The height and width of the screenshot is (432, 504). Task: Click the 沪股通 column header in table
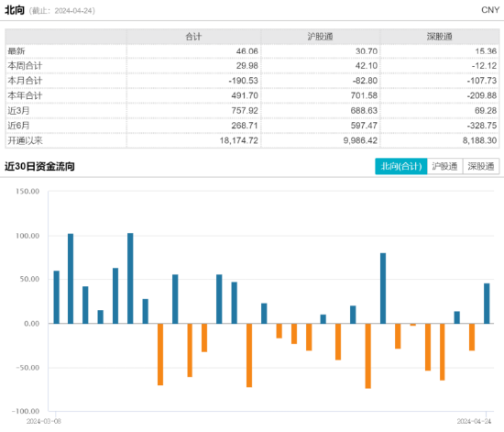coord(320,37)
